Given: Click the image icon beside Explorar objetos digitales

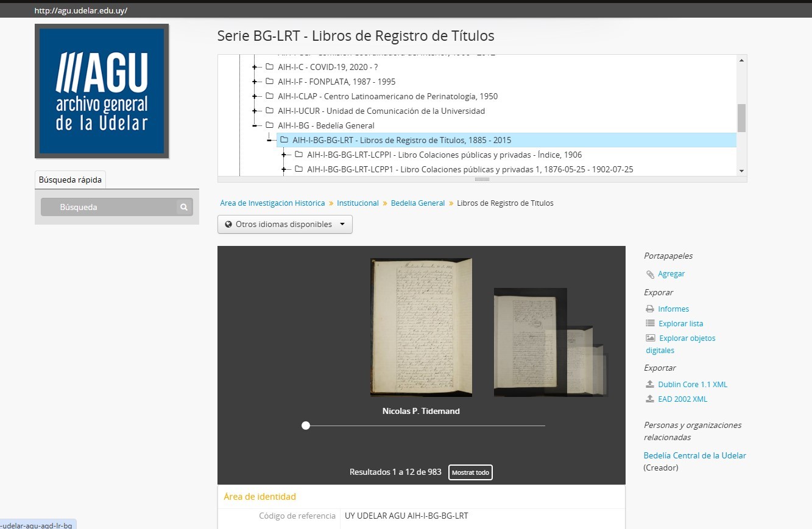Looking at the screenshot, I should click(x=650, y=338).
